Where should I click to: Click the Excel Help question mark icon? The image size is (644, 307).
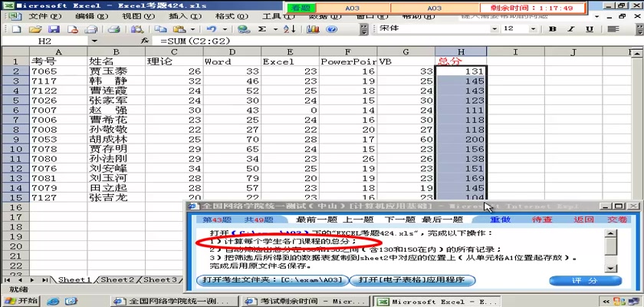pyautogui.click(x=331, y=29)
